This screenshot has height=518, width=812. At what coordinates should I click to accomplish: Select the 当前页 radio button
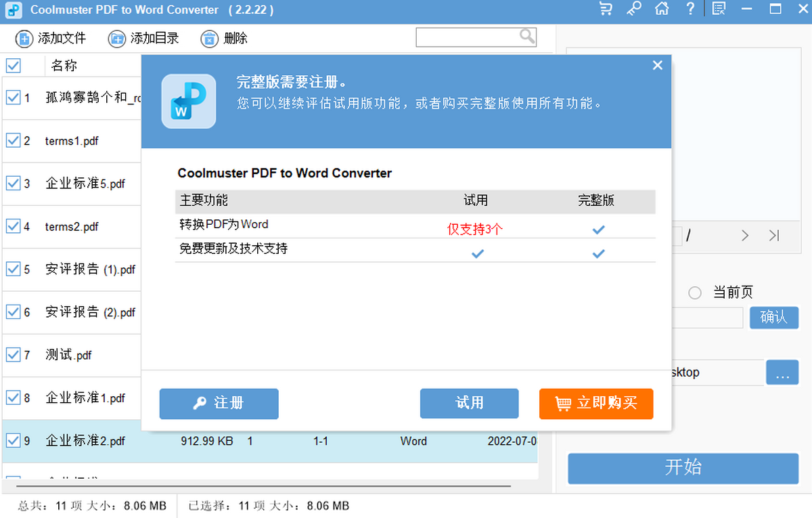click(x=695, y=293)
